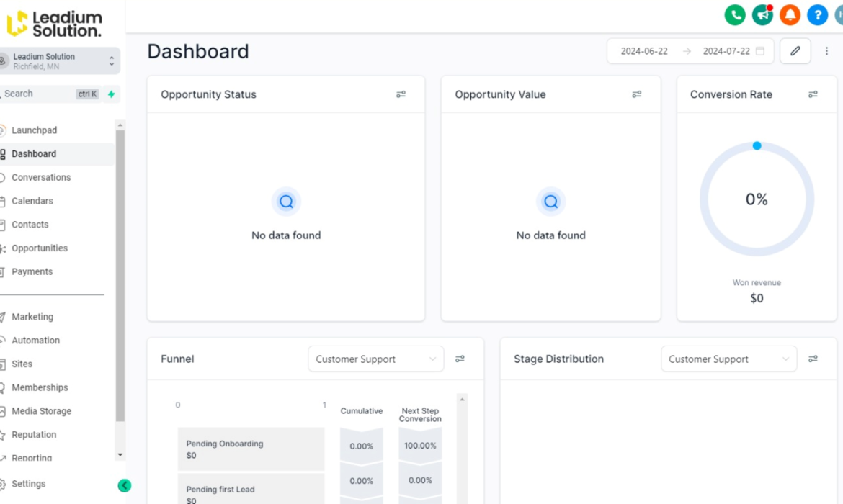Image resolution: width=843 pixels, height=504 pixels.
Task: Click Pending Onboarding cumulative 0.00% value
Action: tap(361, 446)
